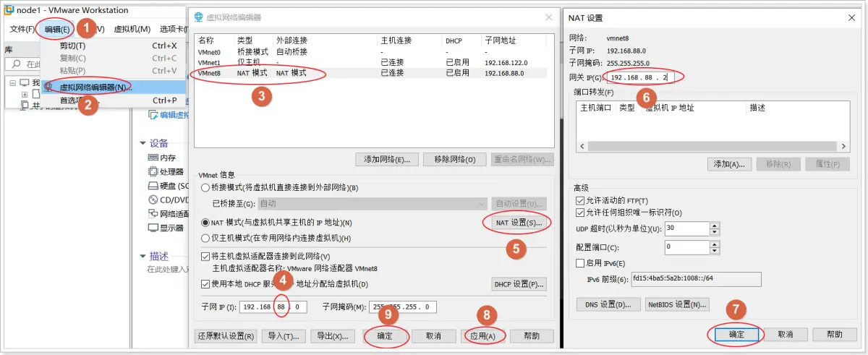Select the VMnet8 NAT 模式 row
This screenshot has width=868, height=355.
(x=375, y=73)
